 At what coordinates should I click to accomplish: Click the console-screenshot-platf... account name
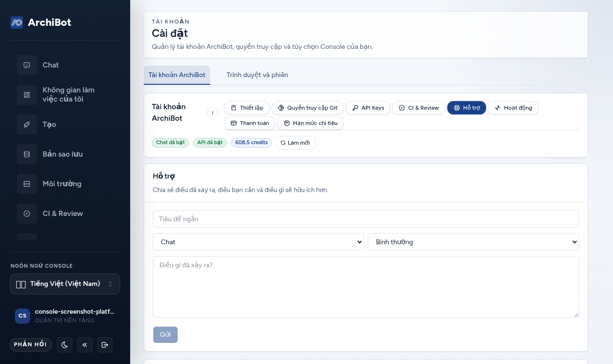pos(75,311)
